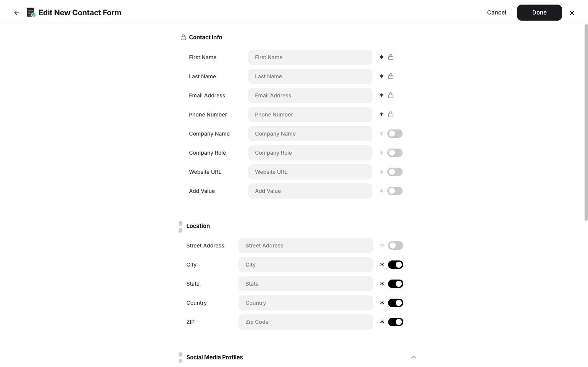Screen dimensions: 588x367
Task: Click the page vertical scrollbar
Action: click(586, 122)
